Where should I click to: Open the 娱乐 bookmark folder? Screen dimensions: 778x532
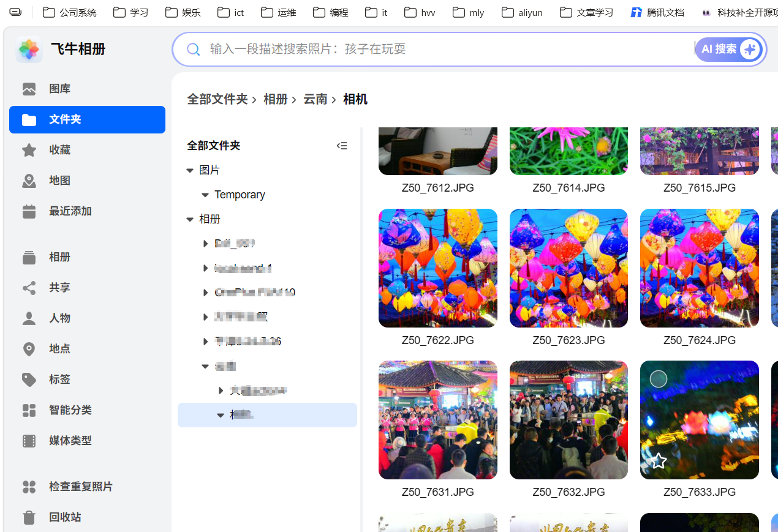(x=183, y=12)
